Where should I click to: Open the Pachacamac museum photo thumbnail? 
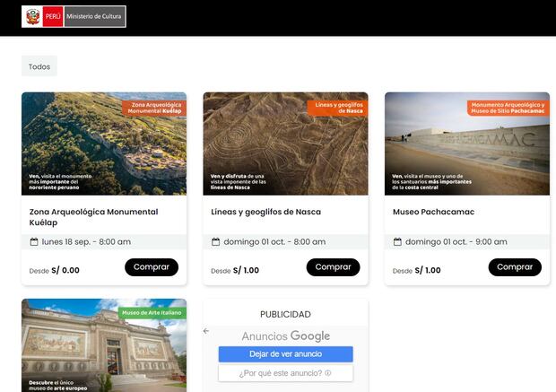coord(466,144)
